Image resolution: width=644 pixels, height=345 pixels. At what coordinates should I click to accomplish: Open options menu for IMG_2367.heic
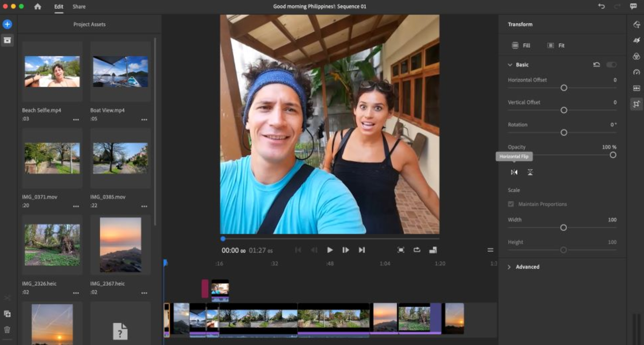point(144,293)
